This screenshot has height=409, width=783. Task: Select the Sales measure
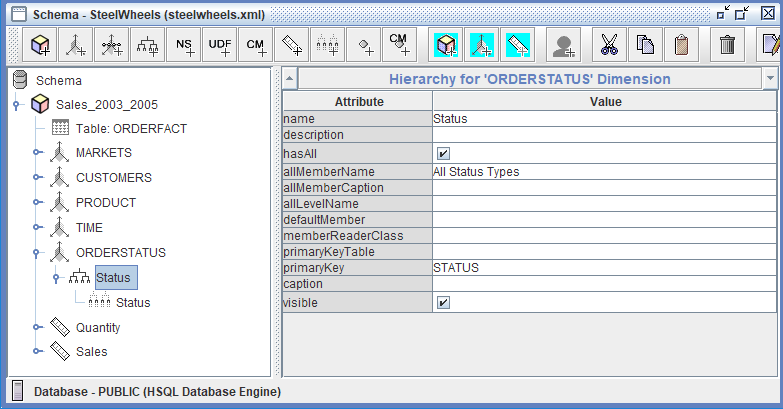[91, 352]
